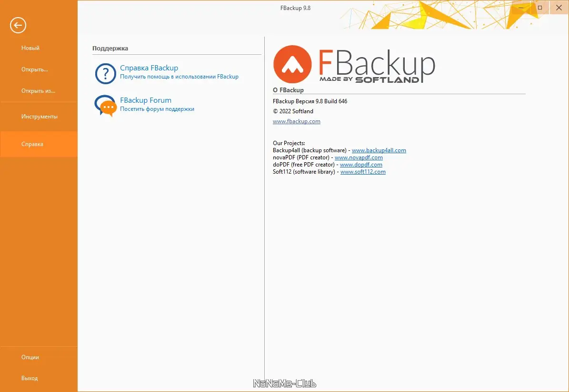569x392 pixels.
Task: Select Открыть... in the sidebar
Action: click(x=34, y=69)
